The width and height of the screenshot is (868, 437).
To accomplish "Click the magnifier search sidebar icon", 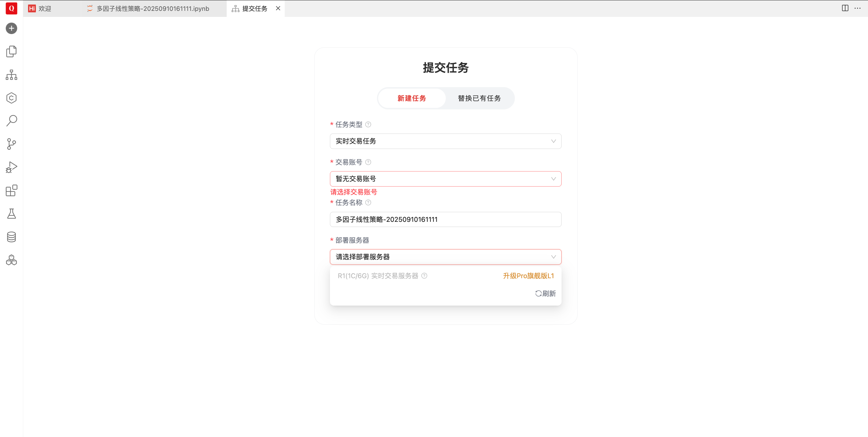I will (11, 121).
